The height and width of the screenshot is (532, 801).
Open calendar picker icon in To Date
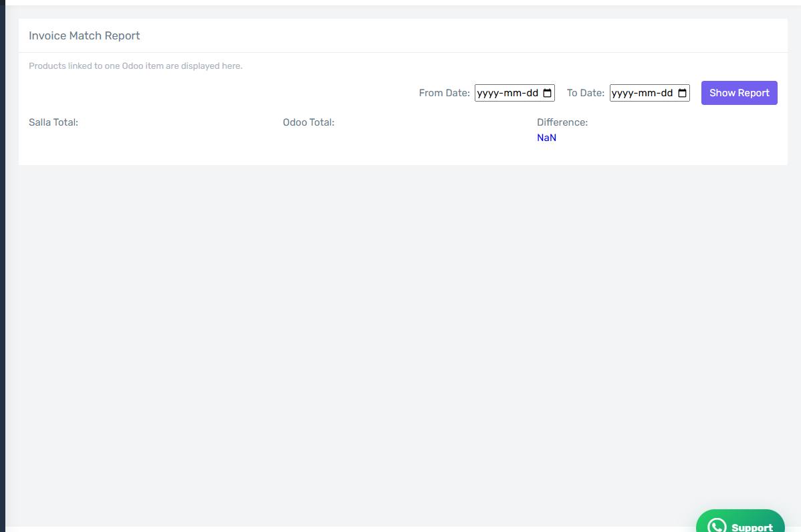pos(682,93)
